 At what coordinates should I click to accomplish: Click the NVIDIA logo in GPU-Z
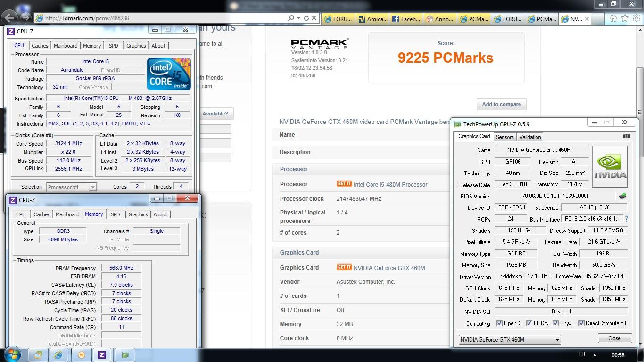(x=610, y=167)
